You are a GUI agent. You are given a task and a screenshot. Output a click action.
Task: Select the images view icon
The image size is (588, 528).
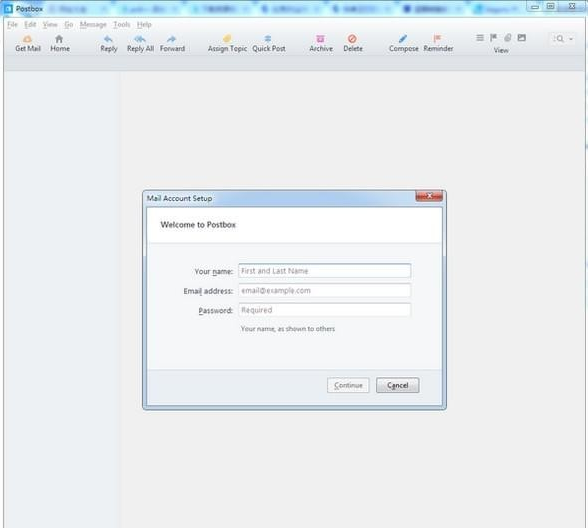click(521, 38)
